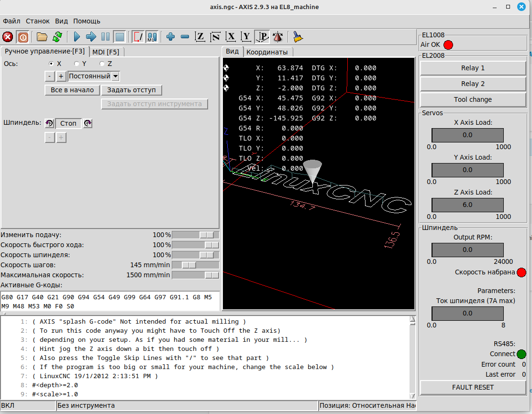Image resolution: width=532 pixels, height=414 pixels.
Task: Click the X Axis Load bar
Action: click(x=467, y=135)
